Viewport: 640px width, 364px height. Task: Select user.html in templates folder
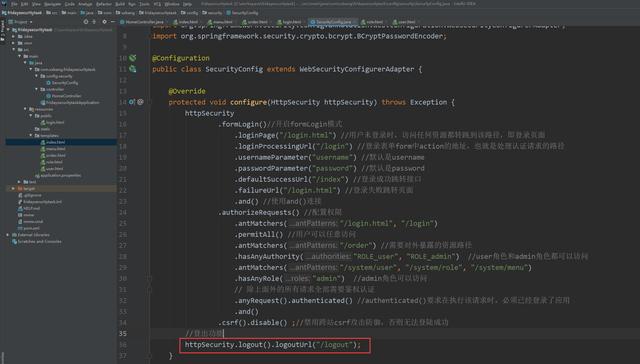tap(52, 169)
